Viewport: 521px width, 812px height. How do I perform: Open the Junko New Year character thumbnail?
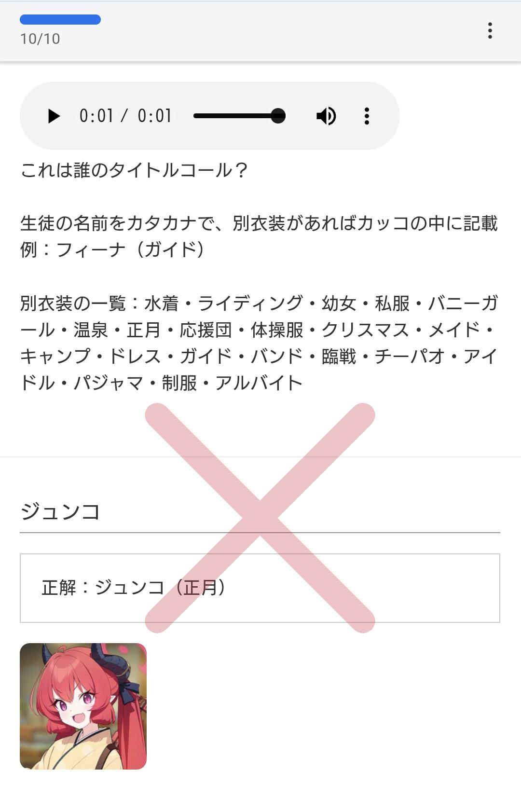(x=83, y=706)
